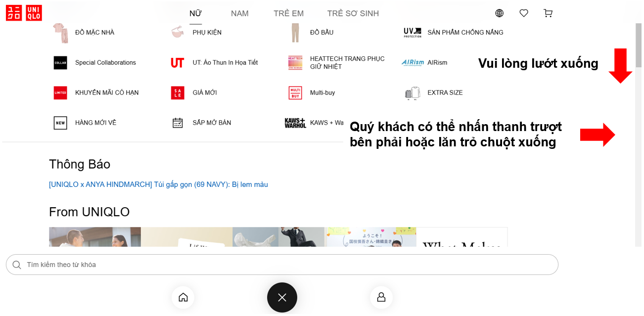Open the TRẺ SƠ SINH tab

pyautogui.click(x=353, y=13)
